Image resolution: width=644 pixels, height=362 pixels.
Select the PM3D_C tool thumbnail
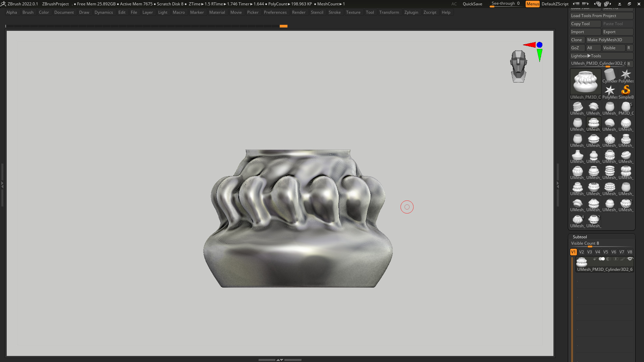pos(626,108)
